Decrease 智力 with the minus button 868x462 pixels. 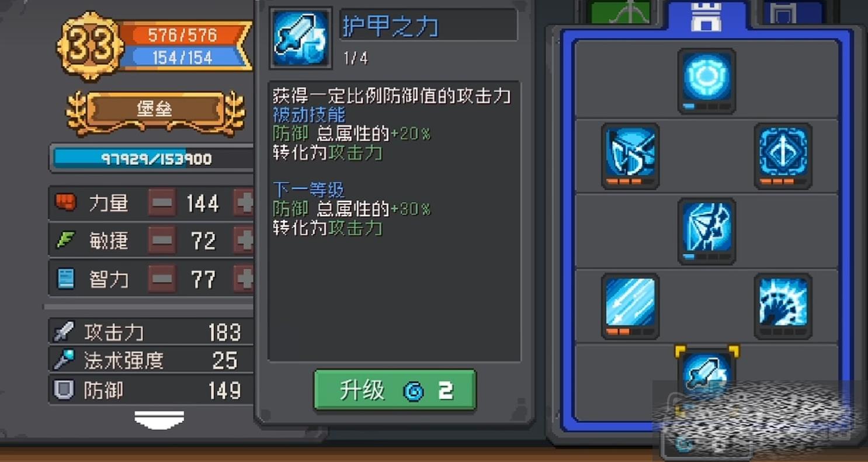click(x=162, y=279)
